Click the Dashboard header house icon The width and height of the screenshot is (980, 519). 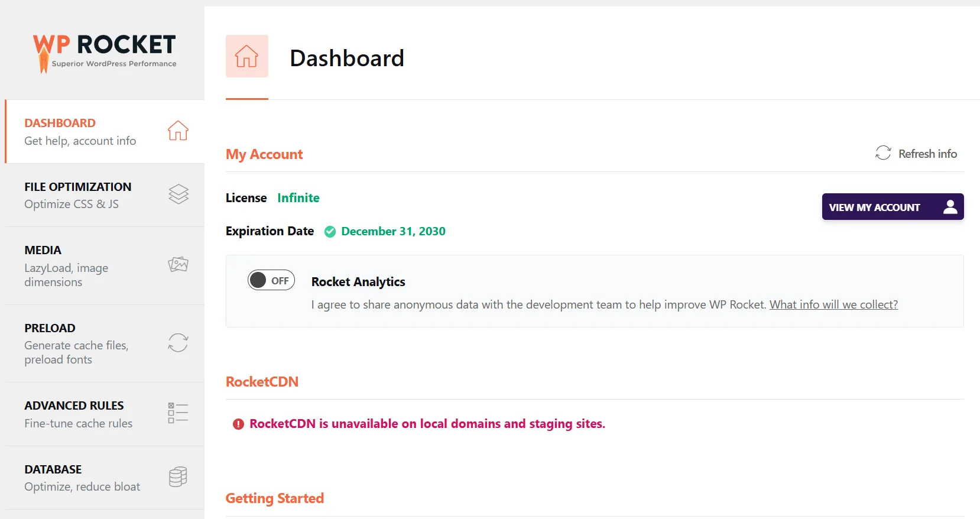pos(247,56)
